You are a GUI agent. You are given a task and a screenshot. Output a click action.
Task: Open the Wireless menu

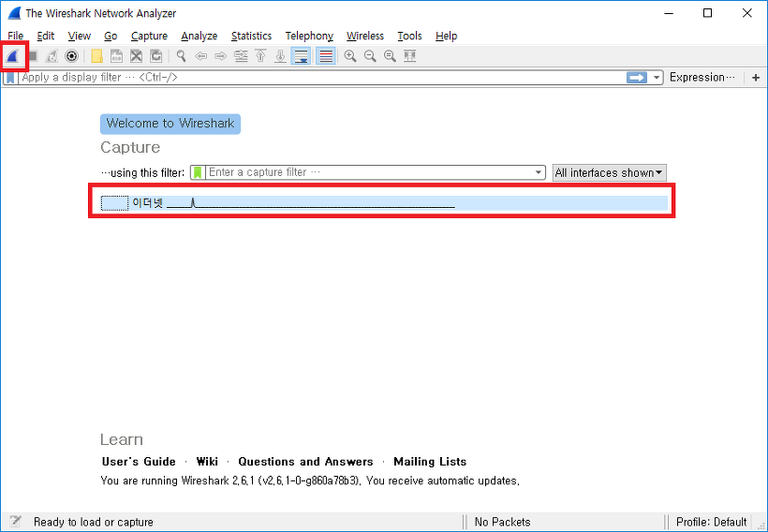click(x=365, y=36)
